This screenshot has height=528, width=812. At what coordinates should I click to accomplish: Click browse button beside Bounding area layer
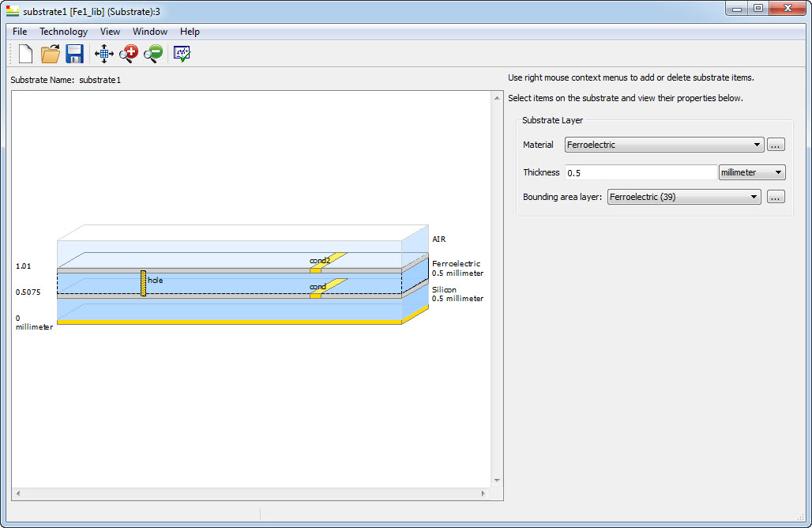(x=776, y=197)
